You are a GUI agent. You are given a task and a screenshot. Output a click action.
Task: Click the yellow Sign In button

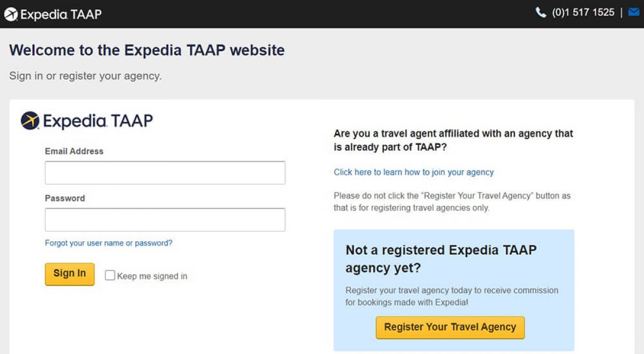tap(70, 274)
